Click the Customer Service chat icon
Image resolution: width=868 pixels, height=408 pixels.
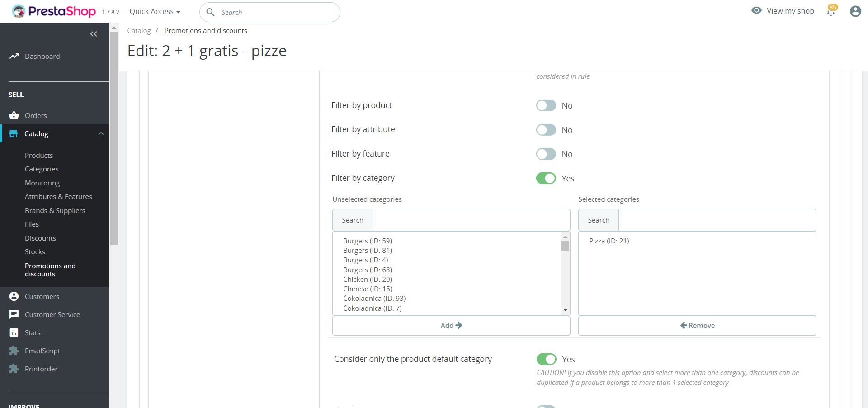[x=14, y=314]
